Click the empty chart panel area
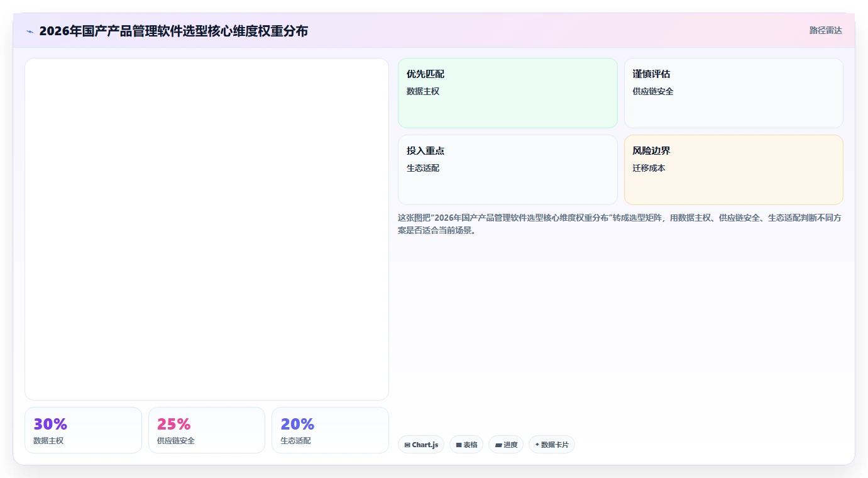Screen dimensions: 868x478 [x=207, y=229]
